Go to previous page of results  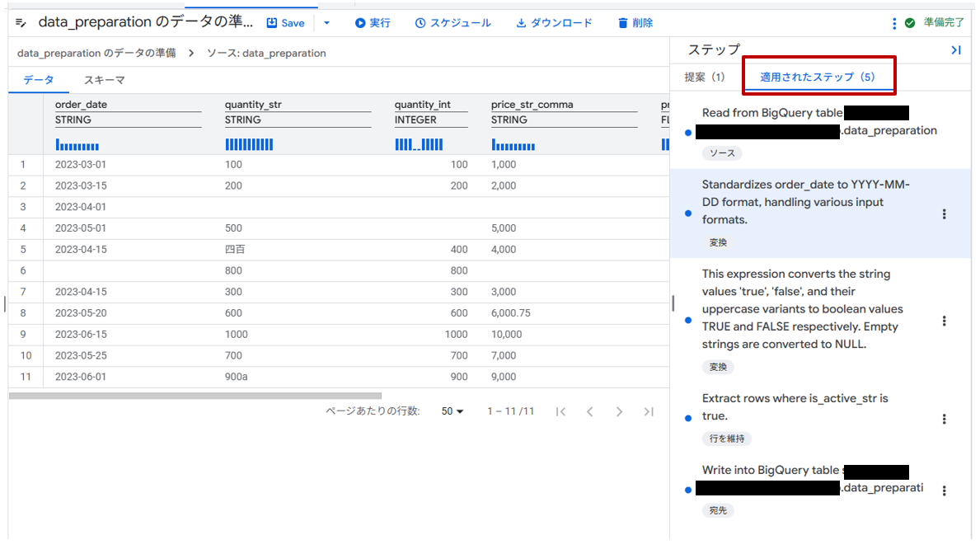tap(590, 411)
